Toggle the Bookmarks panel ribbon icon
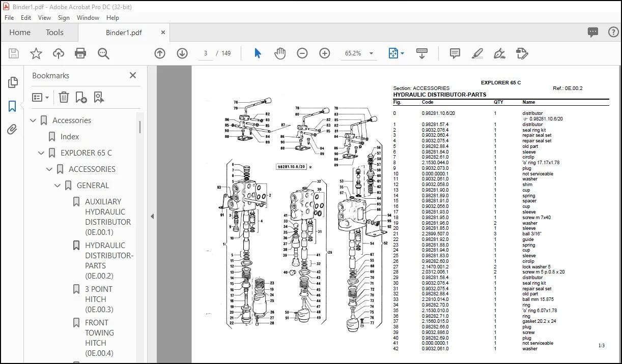622x364 pixels. pos(12,106)
